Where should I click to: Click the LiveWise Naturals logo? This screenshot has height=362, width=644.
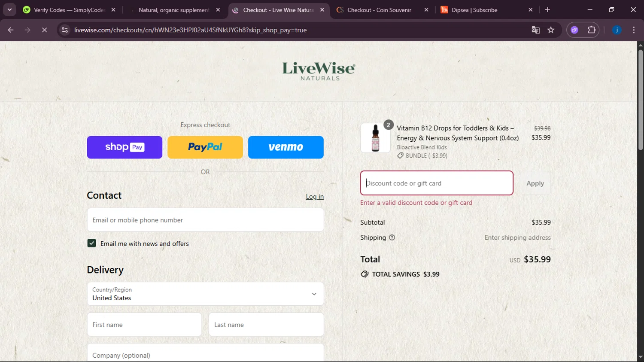[319, 71]
